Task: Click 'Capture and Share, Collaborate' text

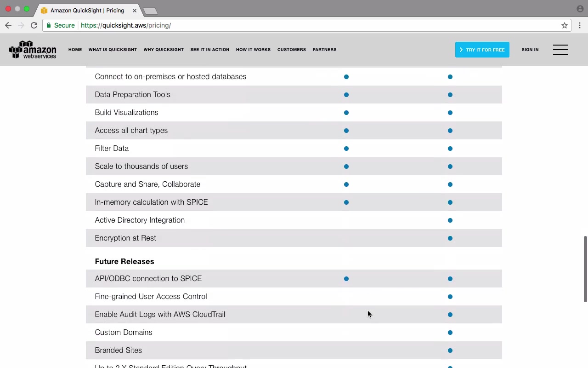Action: coord(147,184)
